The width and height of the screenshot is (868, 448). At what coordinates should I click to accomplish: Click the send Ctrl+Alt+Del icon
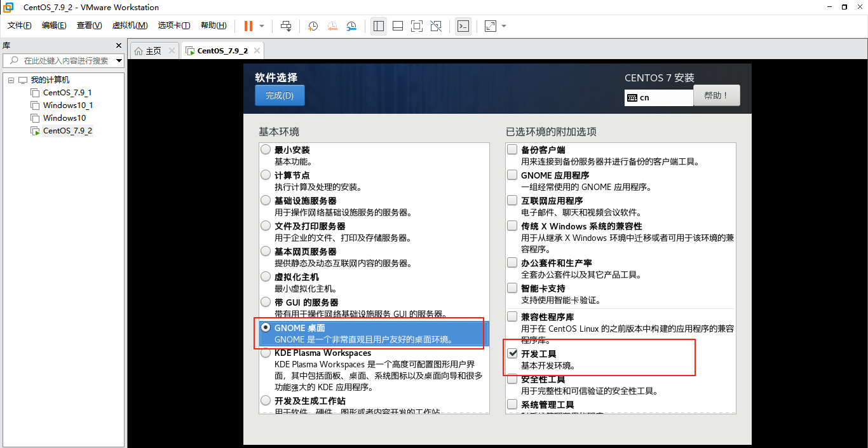click(x=286, y=26)
